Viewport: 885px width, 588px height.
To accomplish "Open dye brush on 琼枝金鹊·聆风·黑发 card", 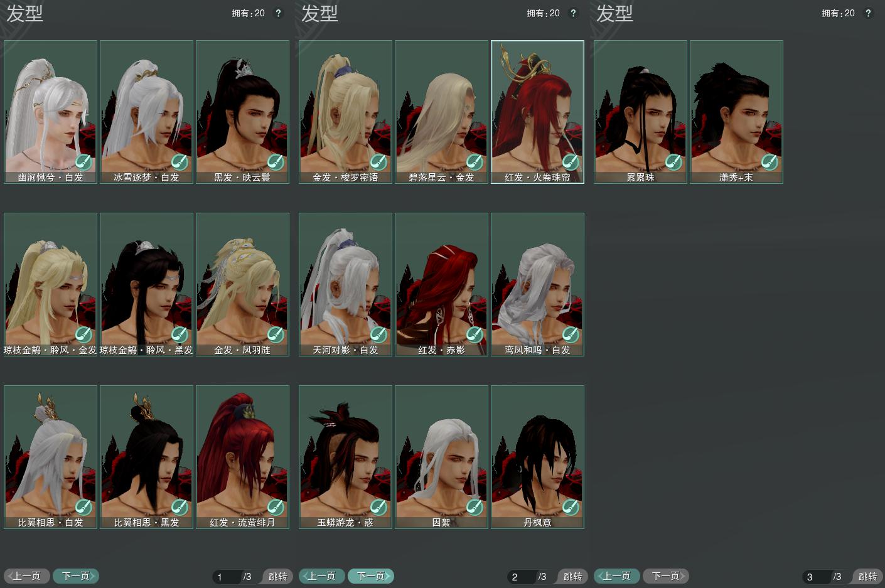I will [180, 335].
